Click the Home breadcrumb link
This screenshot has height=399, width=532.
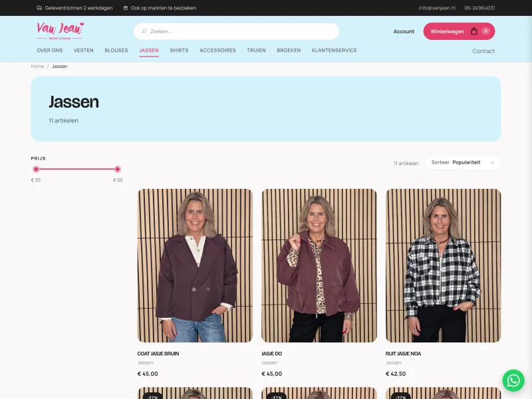(37, 66)
